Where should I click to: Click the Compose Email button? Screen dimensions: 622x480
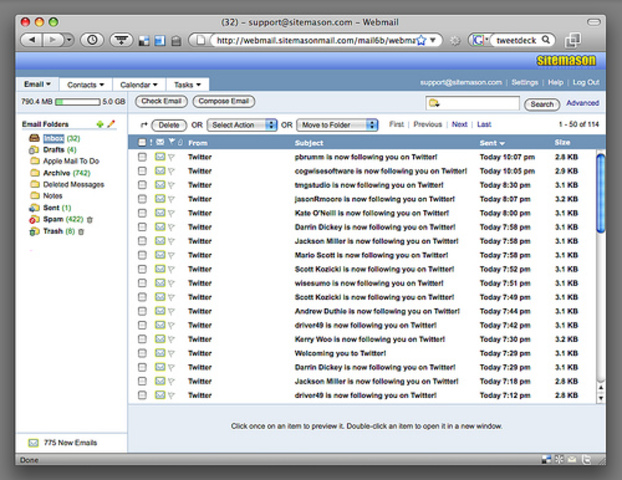(224, 101)
